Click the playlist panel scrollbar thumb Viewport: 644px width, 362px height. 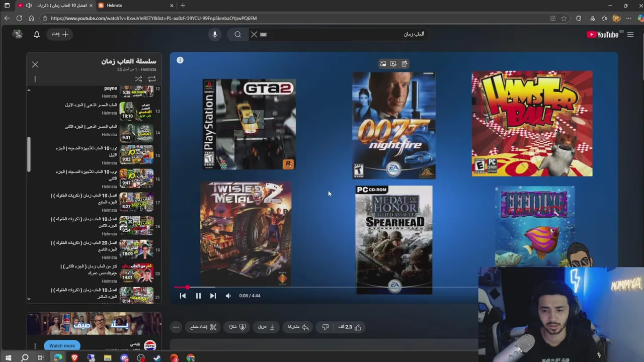(29, 154)
